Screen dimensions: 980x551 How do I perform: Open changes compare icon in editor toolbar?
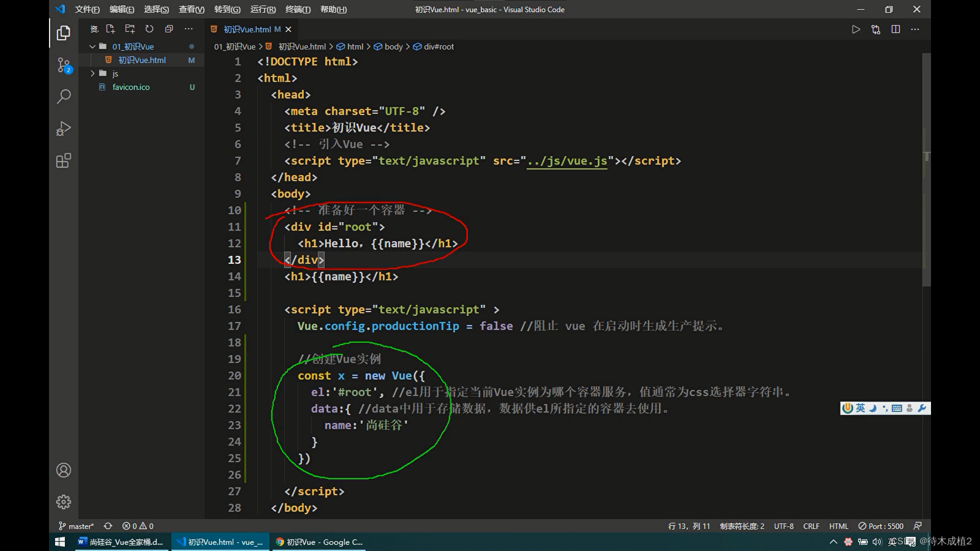(876, 30)
